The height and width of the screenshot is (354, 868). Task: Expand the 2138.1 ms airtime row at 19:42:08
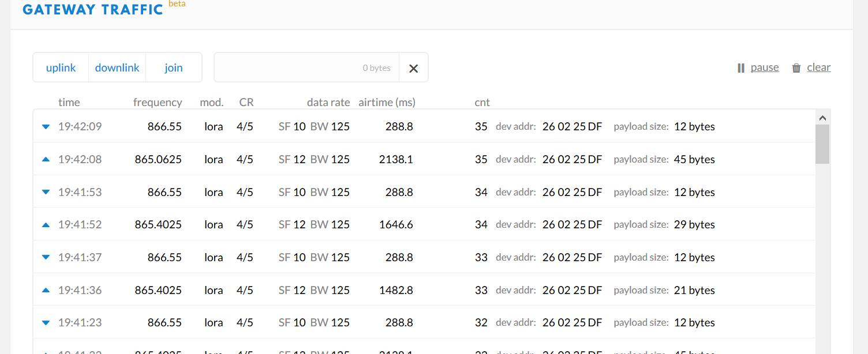coord(396,159)
